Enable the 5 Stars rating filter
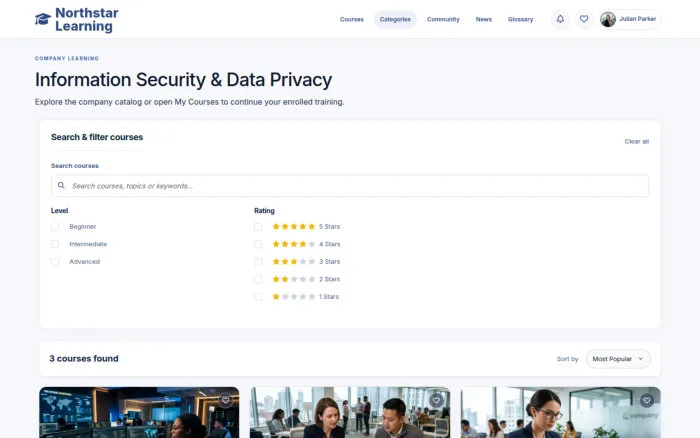This screenshot has width=700, height=438. pos(258,227)
